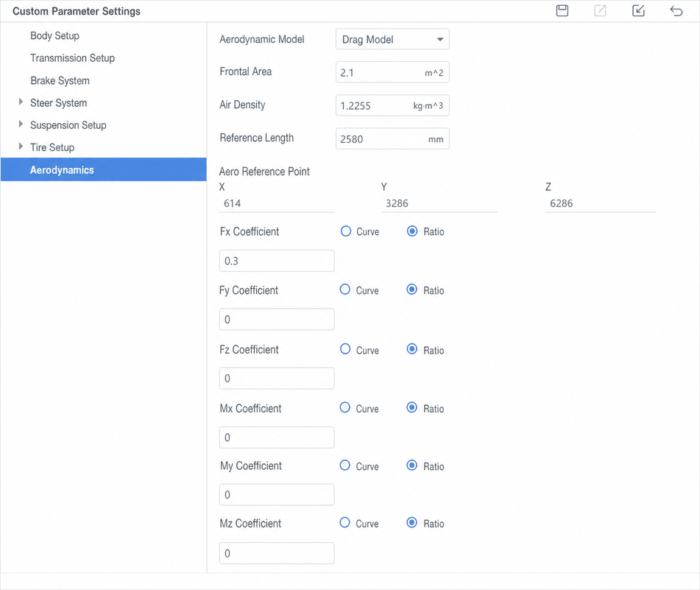
Task: Select Curve for Fz Coefficient
Action: (x=345, y=349)
